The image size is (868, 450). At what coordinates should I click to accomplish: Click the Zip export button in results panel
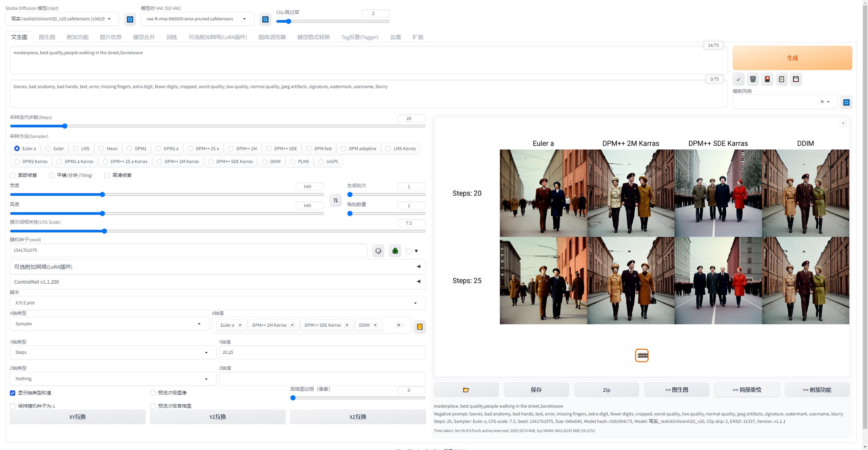click(x=606, y=389)
